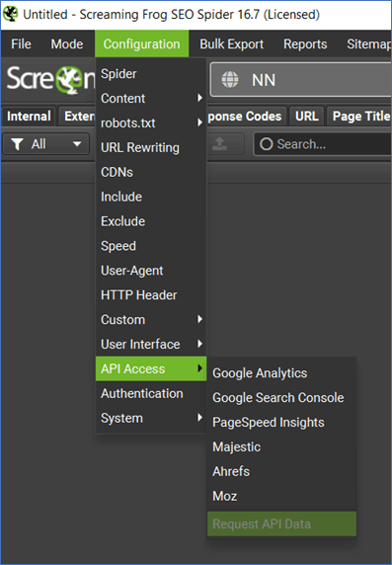This screenshot has width=392, height=565.
Task: Expand the Content submenu
Action: 151,99
